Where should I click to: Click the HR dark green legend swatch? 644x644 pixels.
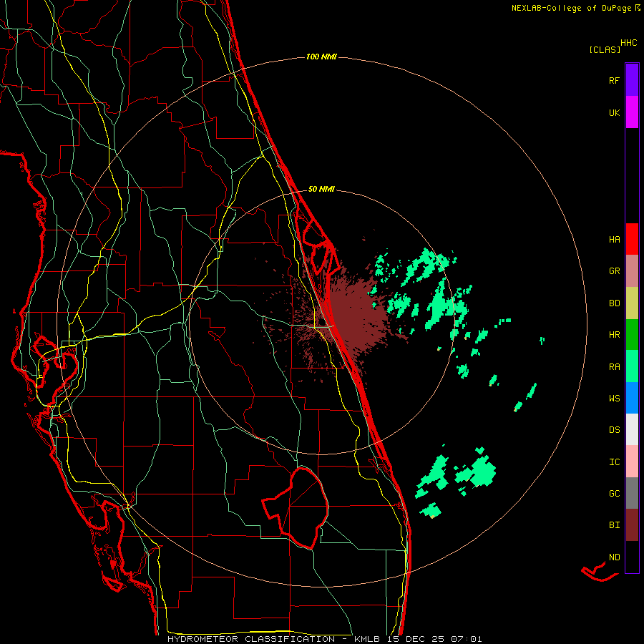[632, 334]
